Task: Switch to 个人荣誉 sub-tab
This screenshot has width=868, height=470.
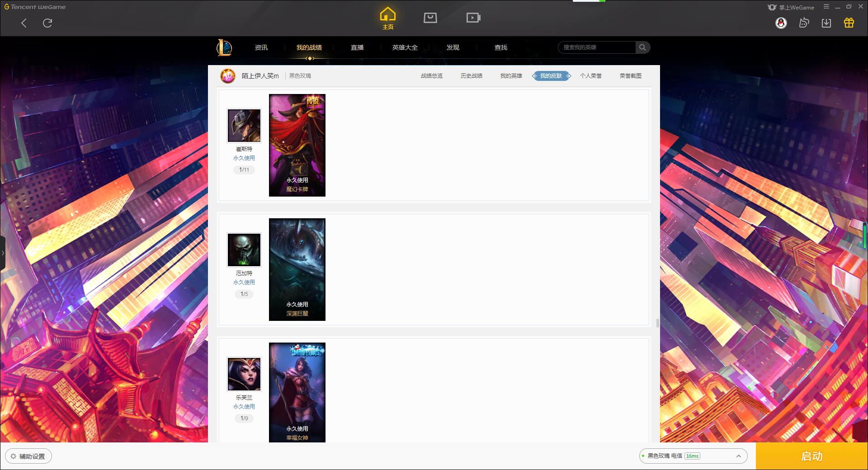Action: pyautogui.click(x=591, y=76)
